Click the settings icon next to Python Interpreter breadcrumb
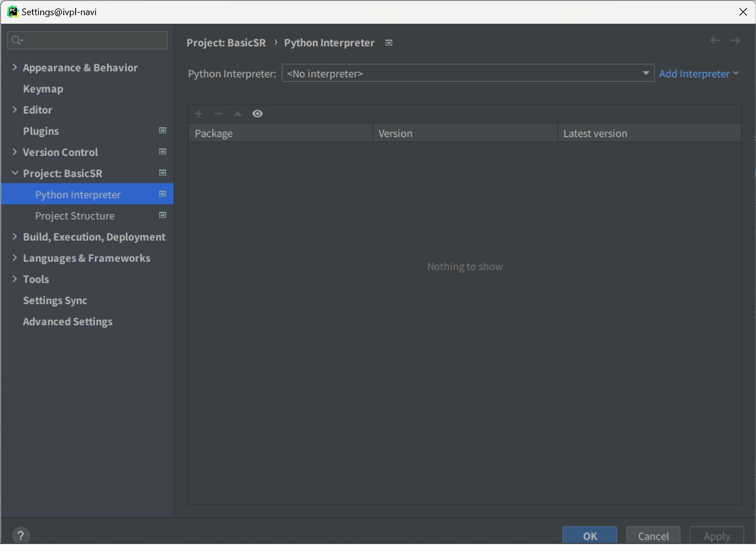This screenshot has width=756, height=553. click(388, 42)
